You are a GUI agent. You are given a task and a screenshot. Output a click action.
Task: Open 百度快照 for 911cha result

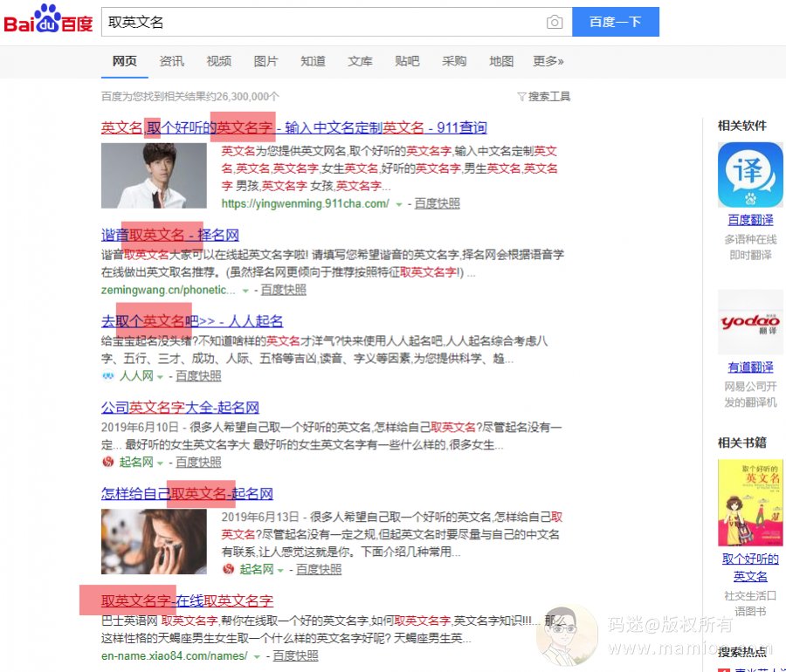(437, 203)
